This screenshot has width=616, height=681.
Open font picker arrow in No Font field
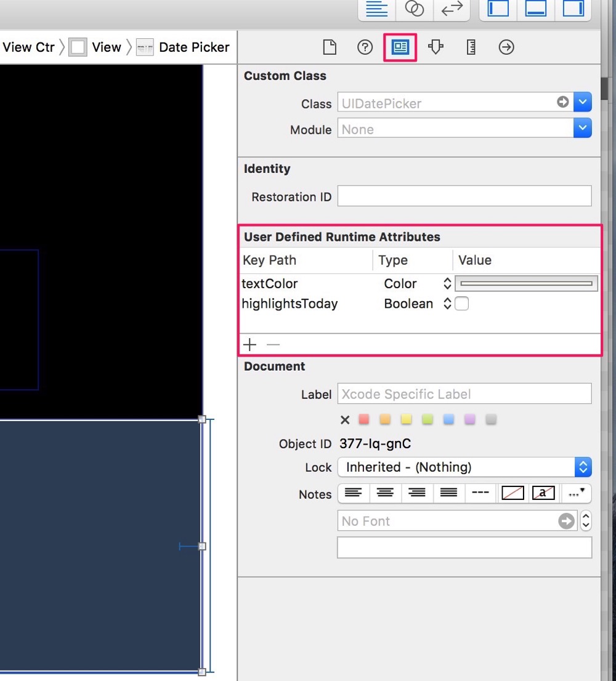tap(567, 521)
